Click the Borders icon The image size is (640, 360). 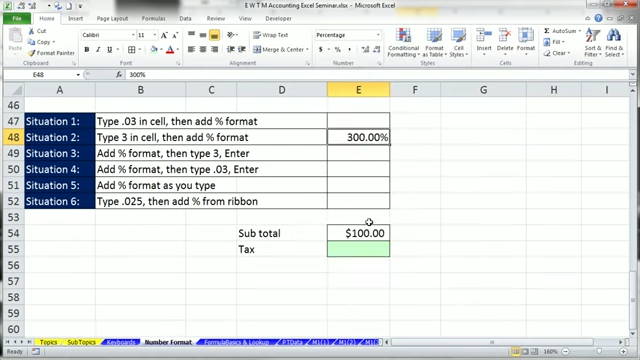[x=131, y=49]
